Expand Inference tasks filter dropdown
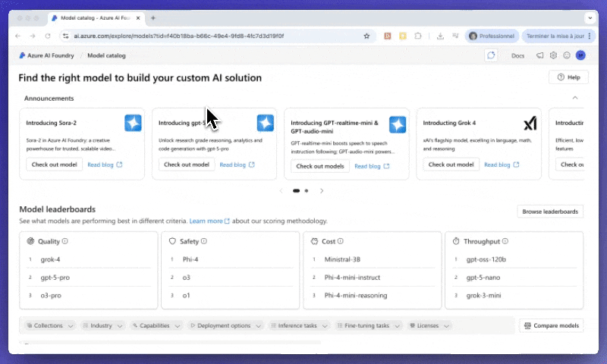607x364 pixels. tap(299, 326)
